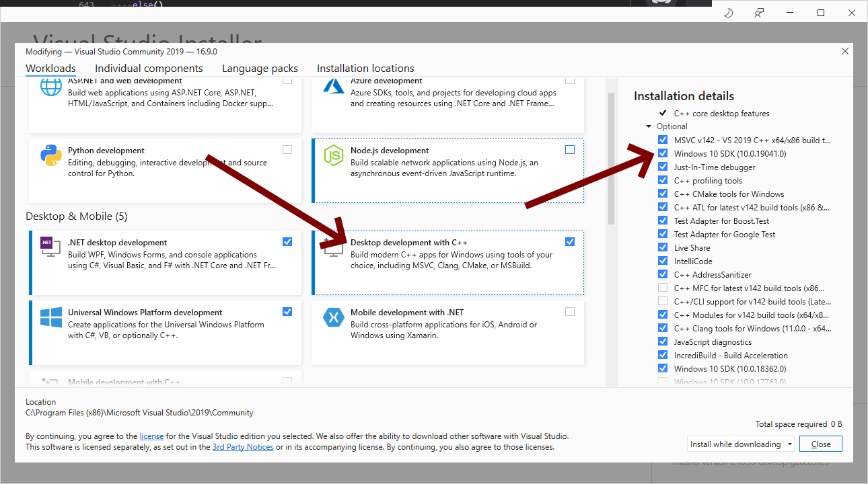This screenshot has width=868, height=484.
Task: Click the feedback icon in title bar
Action: point(759,13)
